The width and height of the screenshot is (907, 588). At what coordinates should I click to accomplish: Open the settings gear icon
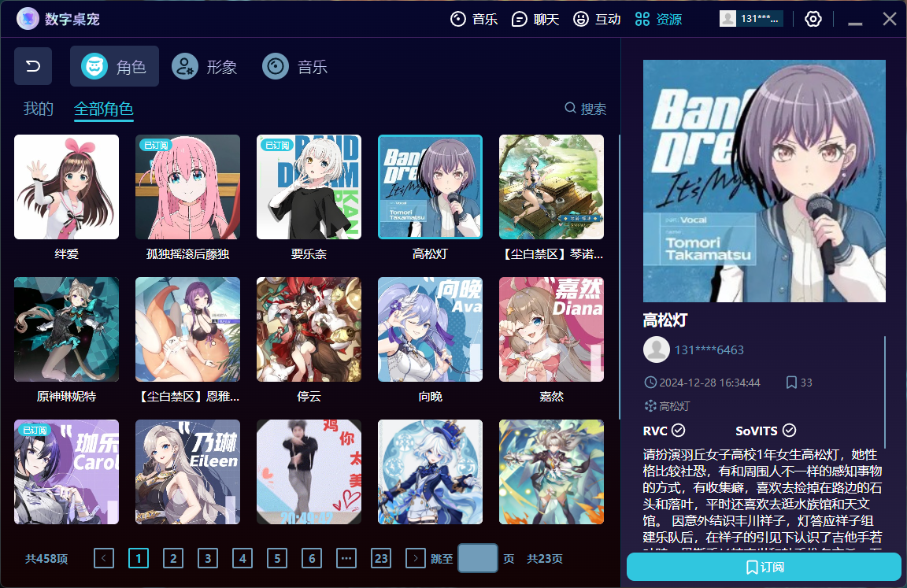tap(813, 19)
